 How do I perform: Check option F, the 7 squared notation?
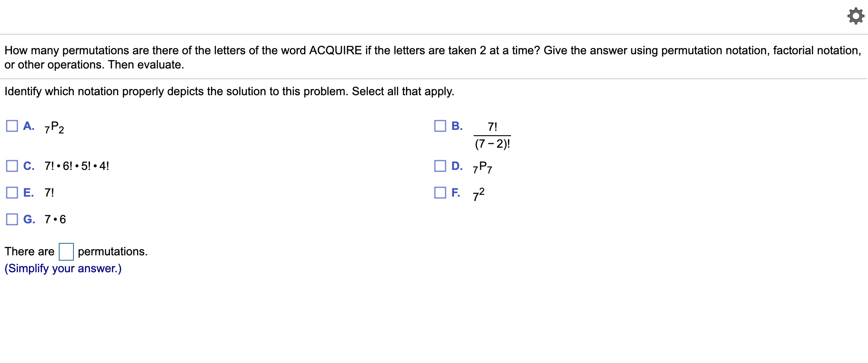coord(439,192)
